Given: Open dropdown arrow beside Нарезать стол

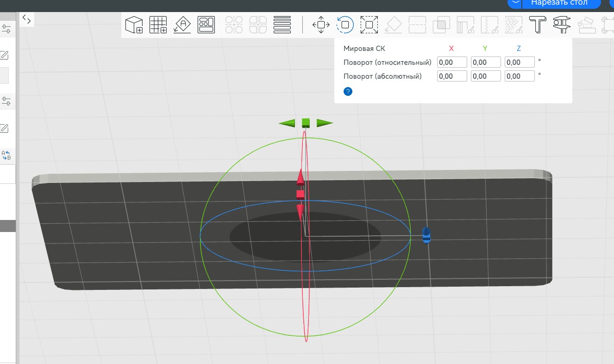Looking at the screenshot, I should click(515, 3).
